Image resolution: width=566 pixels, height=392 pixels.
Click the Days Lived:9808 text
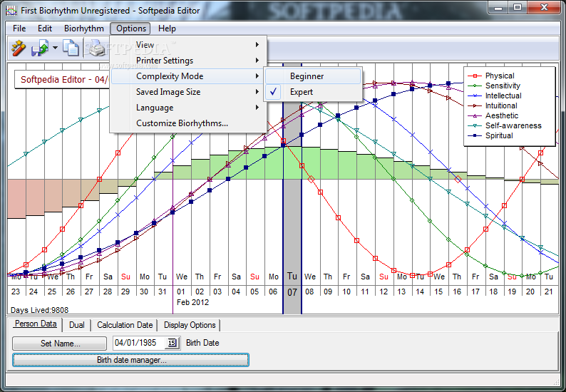coord(39,310)
